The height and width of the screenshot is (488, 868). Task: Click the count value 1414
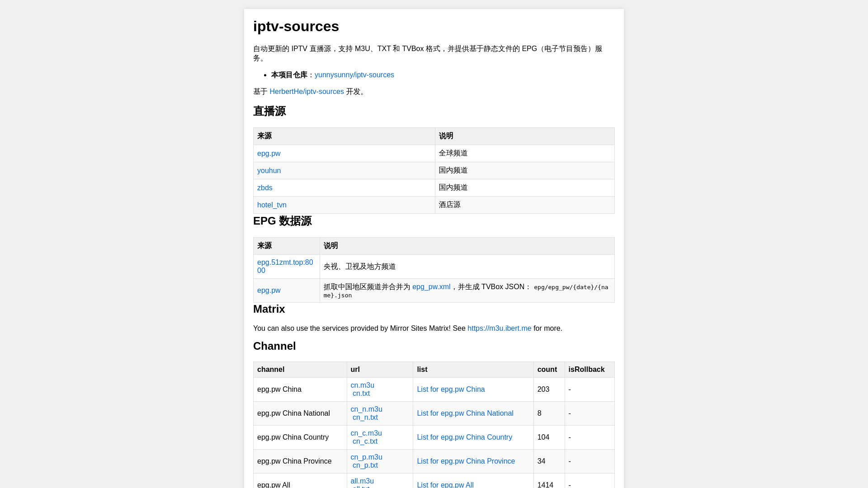[x=545, y=485]
